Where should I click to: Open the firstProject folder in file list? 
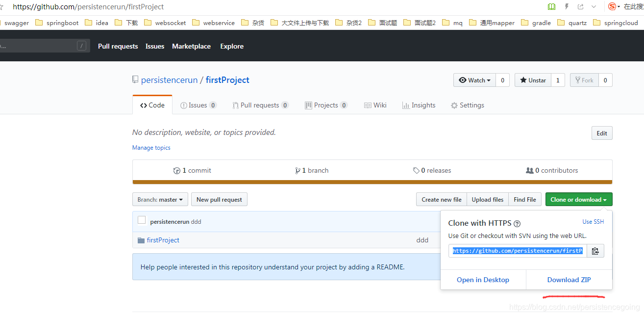(163, 240)
